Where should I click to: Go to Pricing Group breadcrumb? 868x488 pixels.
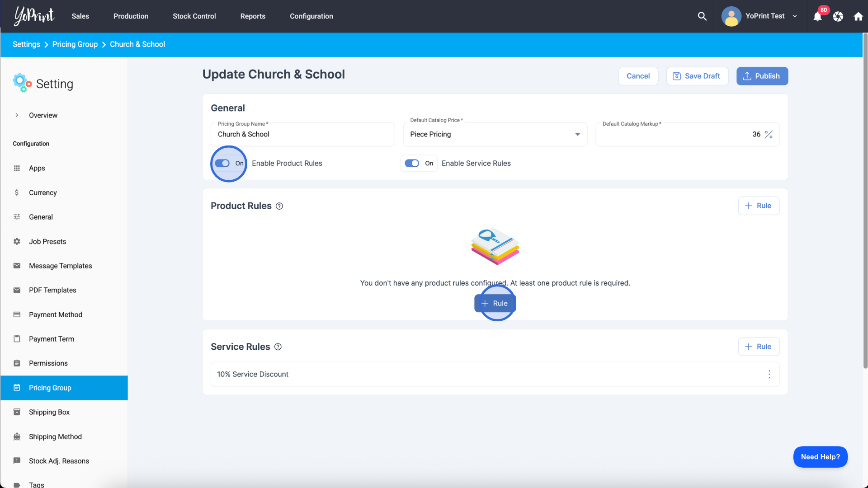[75, 44]
